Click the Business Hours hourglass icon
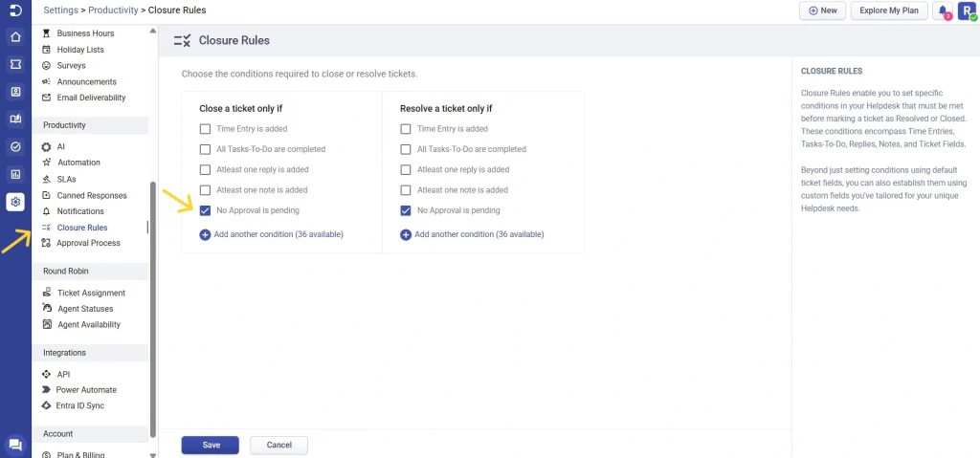The image size is (980, 458). point(46,33)
